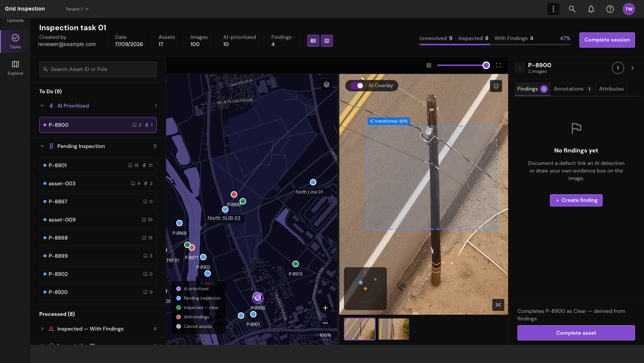
Task: Open the Tenant 1 dropdown
Action: point(77,9)
